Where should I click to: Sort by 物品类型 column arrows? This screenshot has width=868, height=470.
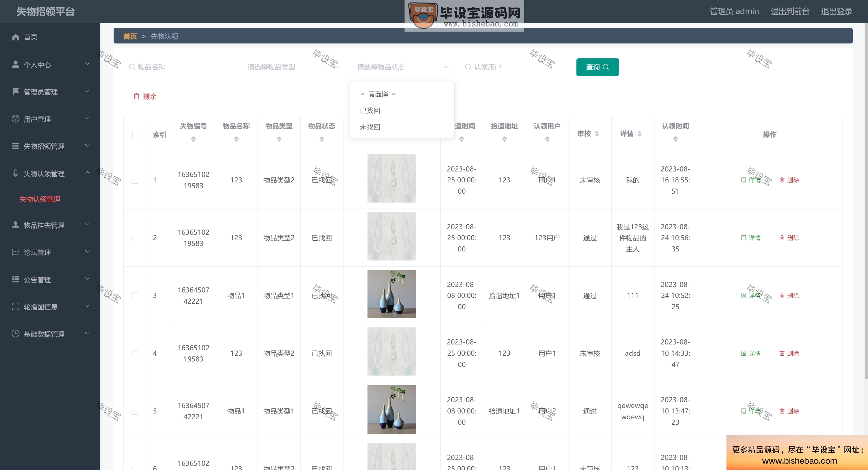(279, 139)
